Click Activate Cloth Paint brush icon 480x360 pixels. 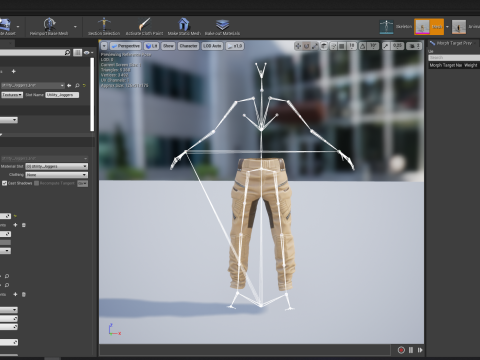coord(144,24)
